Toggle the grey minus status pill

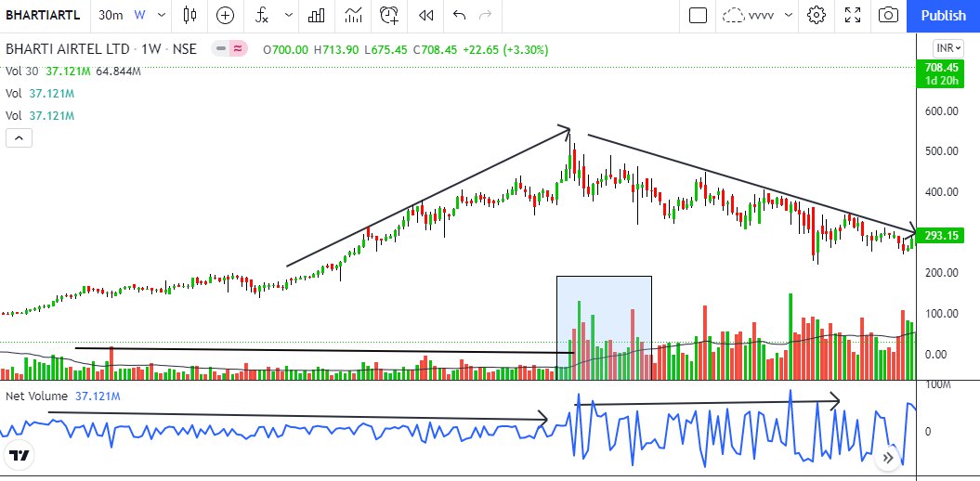click(221, 48)
